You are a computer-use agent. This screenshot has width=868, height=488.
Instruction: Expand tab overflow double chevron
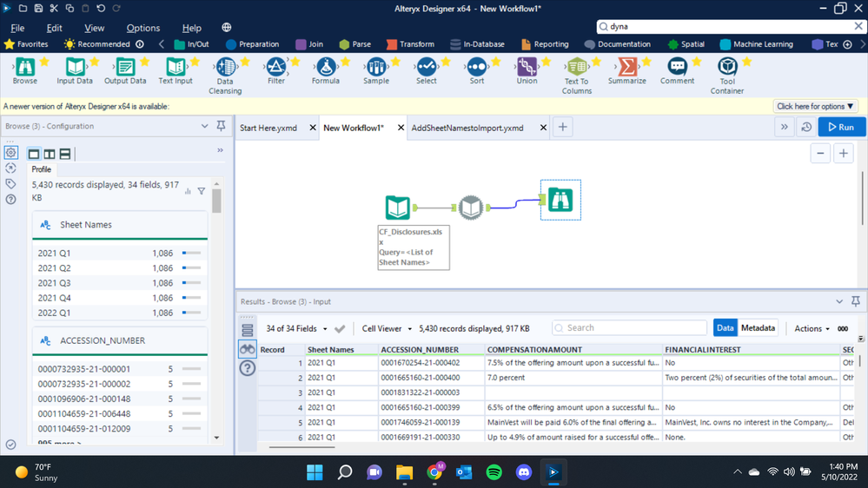coord(785,128)
